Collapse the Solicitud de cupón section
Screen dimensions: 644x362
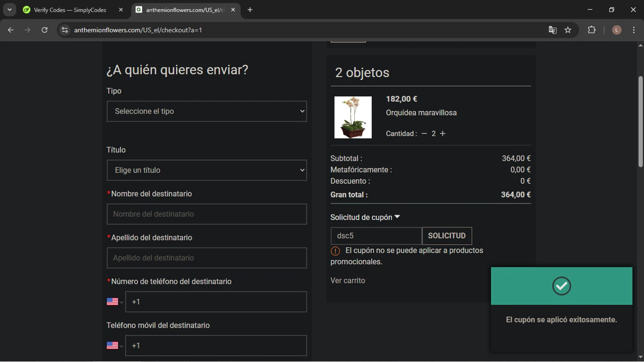pos(365,217)
